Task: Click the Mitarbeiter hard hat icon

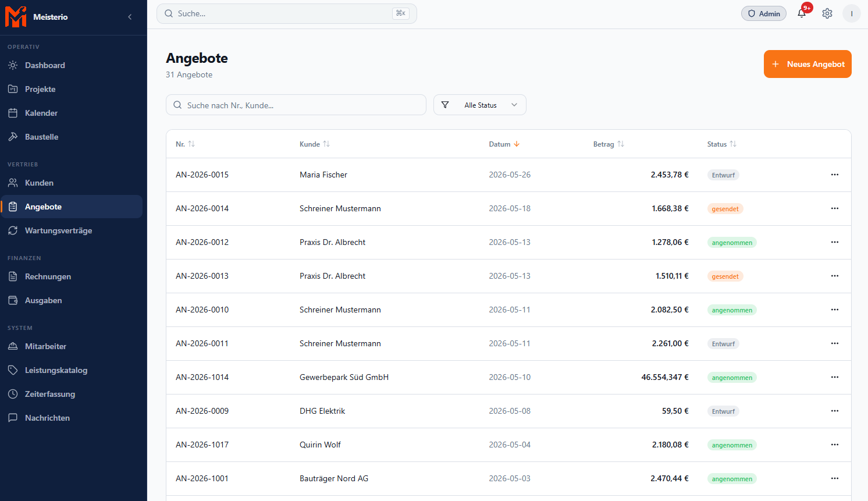Action: (x=13, y=346)
